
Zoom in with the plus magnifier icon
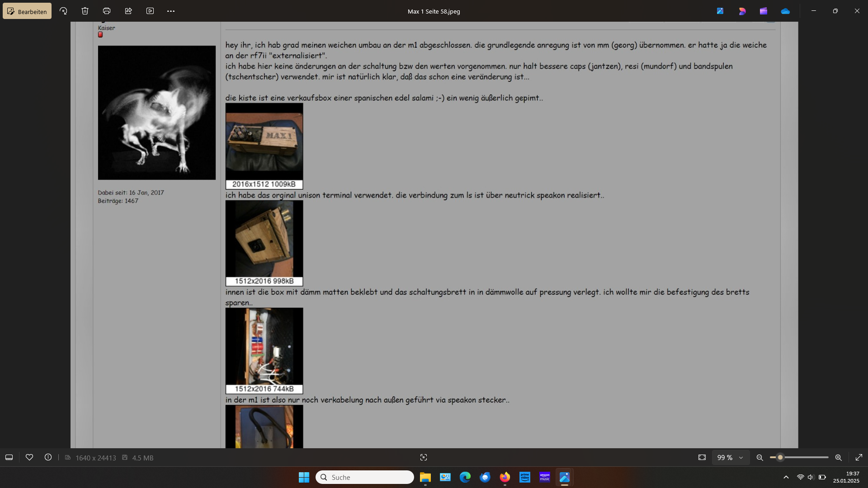[x=839, y=458]
